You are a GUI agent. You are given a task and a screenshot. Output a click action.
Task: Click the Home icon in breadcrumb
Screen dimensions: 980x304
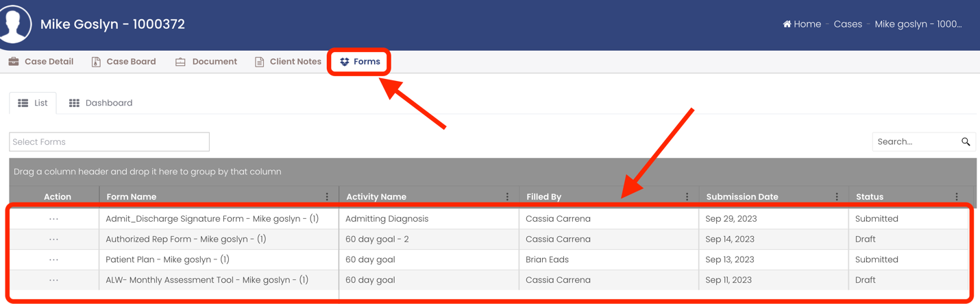tap(787, 24)
